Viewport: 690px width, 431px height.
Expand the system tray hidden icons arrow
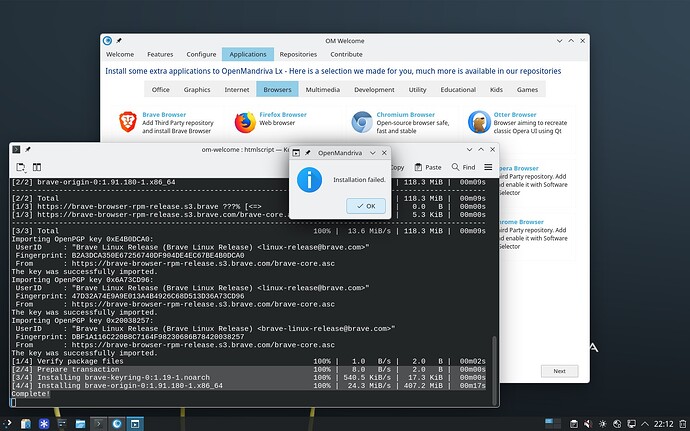point(645,424)
